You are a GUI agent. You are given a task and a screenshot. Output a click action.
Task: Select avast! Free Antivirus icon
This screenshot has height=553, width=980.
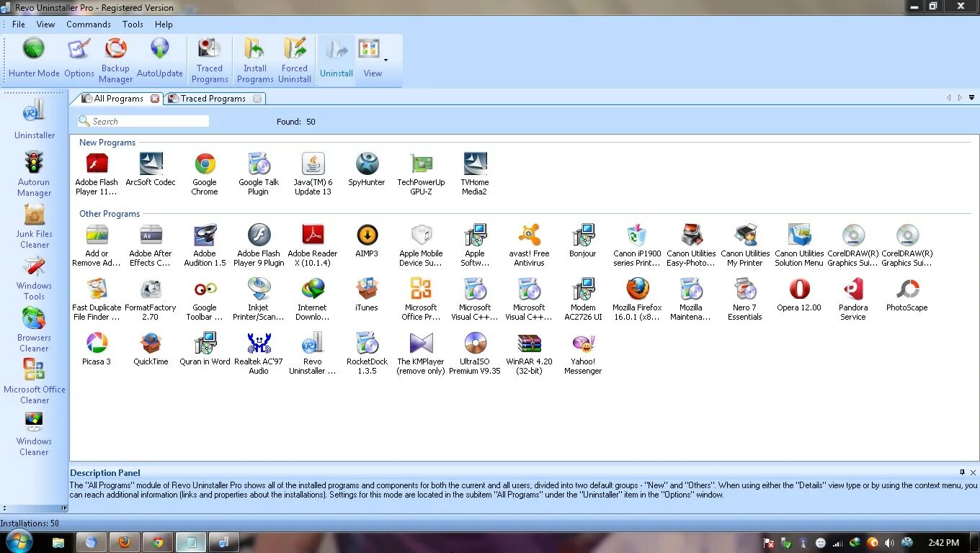(x=529, y=245)
